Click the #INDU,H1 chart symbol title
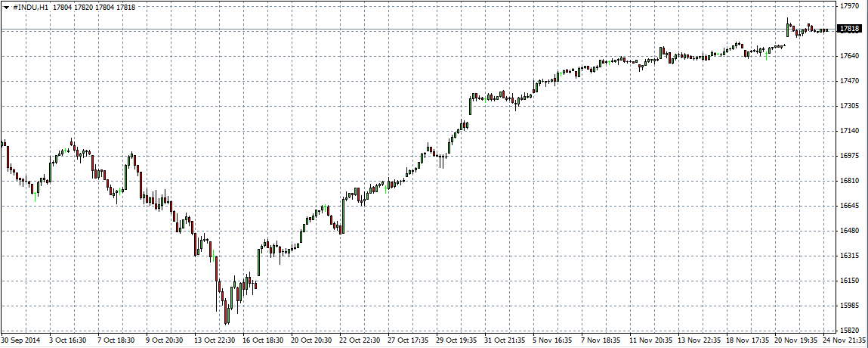Screen dimensions: 868x348 click(x=29, y=7)
